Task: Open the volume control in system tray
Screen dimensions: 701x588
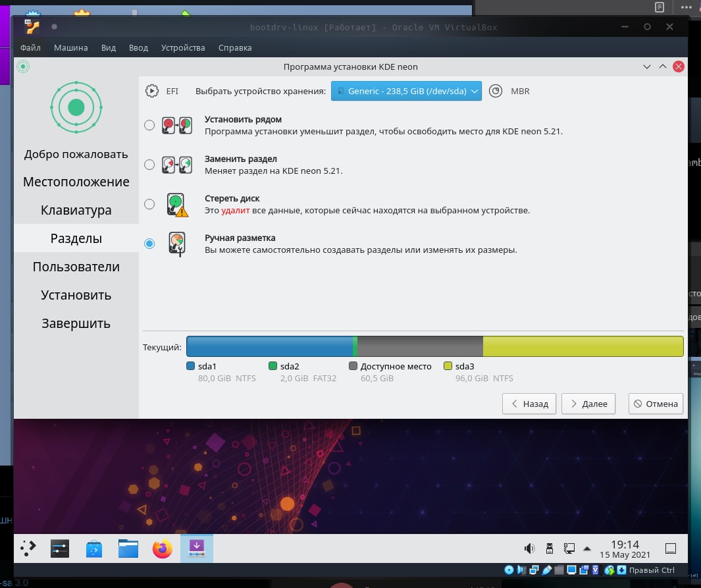Action: click(529, 548)
